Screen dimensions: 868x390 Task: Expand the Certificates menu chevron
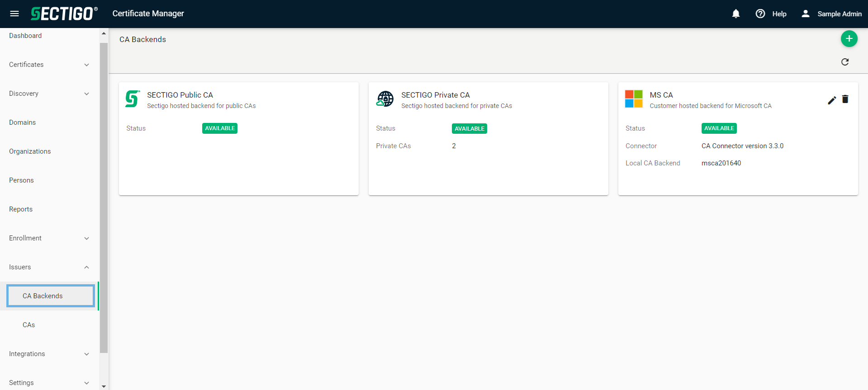pyautogui.click(x=86, y=65)
